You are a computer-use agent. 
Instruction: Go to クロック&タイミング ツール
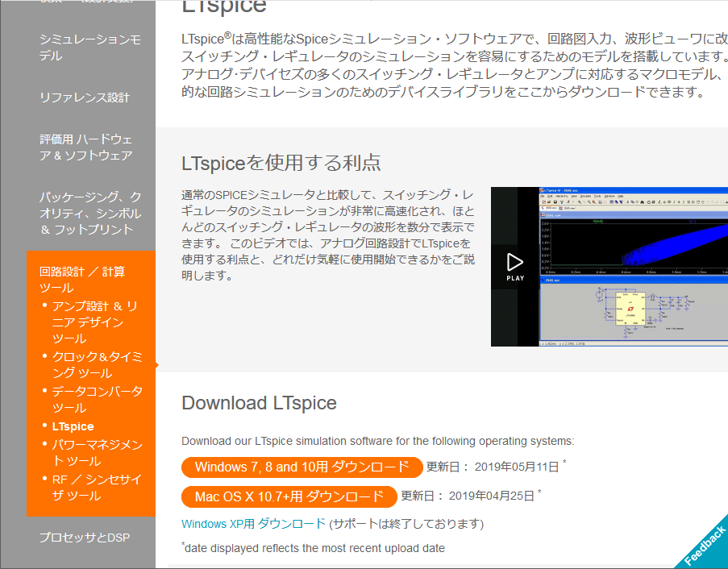click(x=97, y=365)
